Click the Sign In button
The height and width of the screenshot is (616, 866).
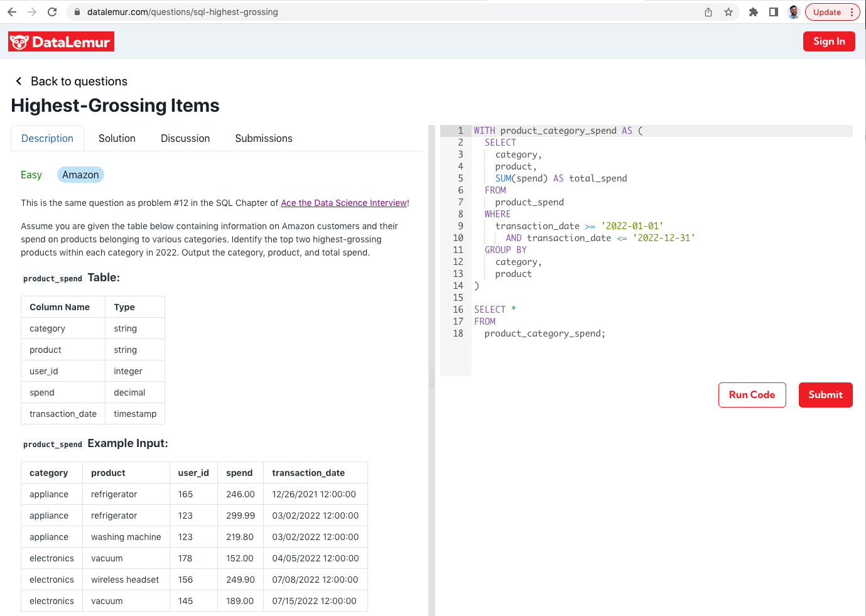pos(829,41)
